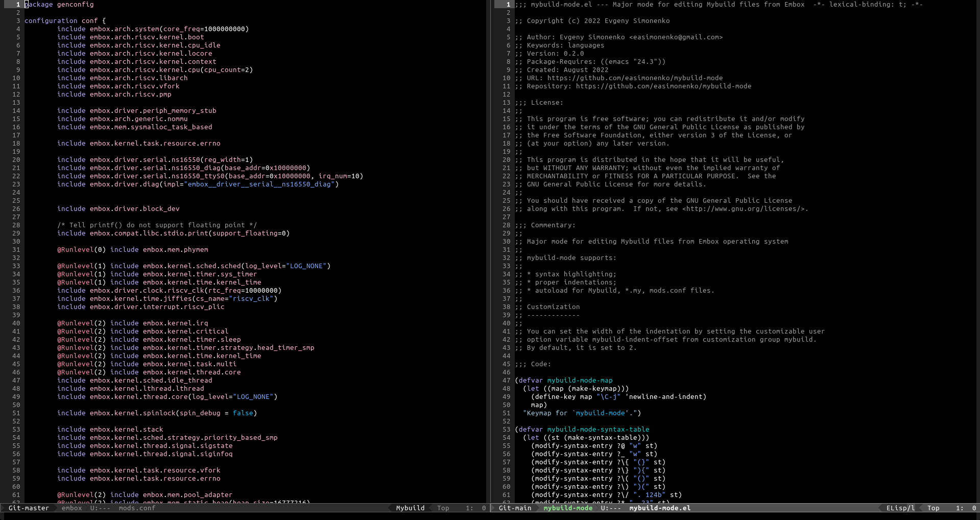Click 'newline-and-indent' define-key line
The width and height of the screenshot is (980, 520).
[x=619, y=397]
